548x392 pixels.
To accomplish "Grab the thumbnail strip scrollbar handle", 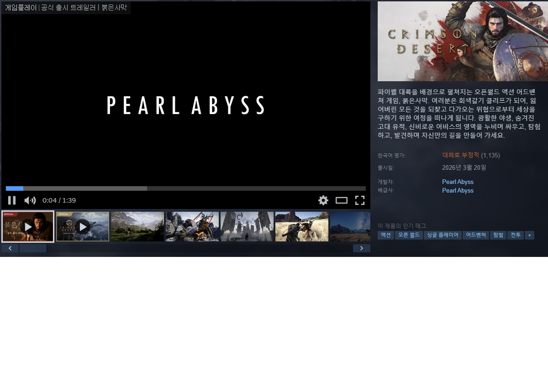I will pyautogui.click(x=33, y=248).
